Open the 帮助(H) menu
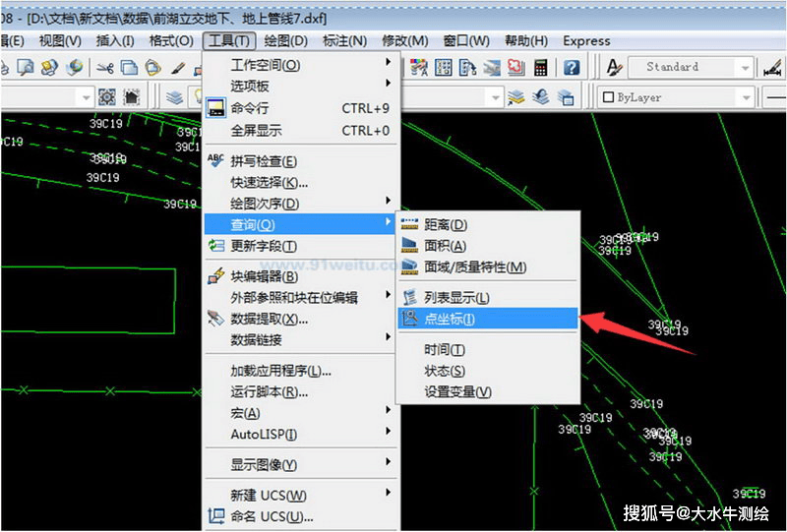Screen dimensions: 787x532 point(526,40)
